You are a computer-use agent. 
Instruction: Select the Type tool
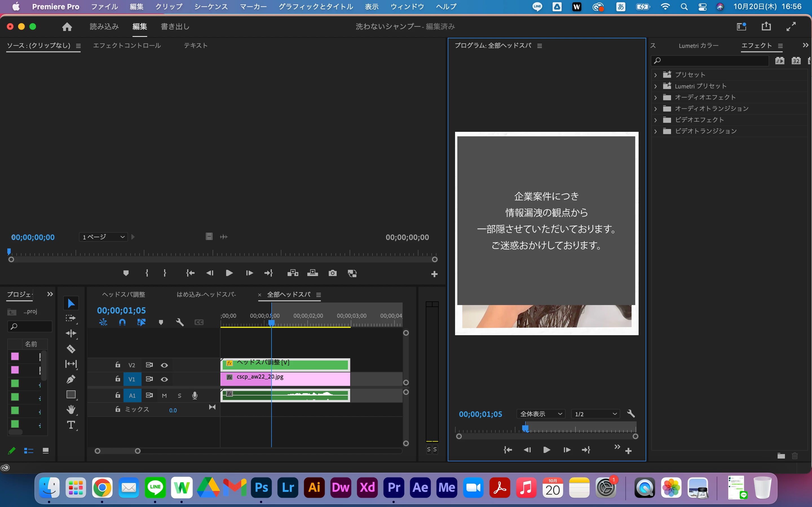[71, 425]
